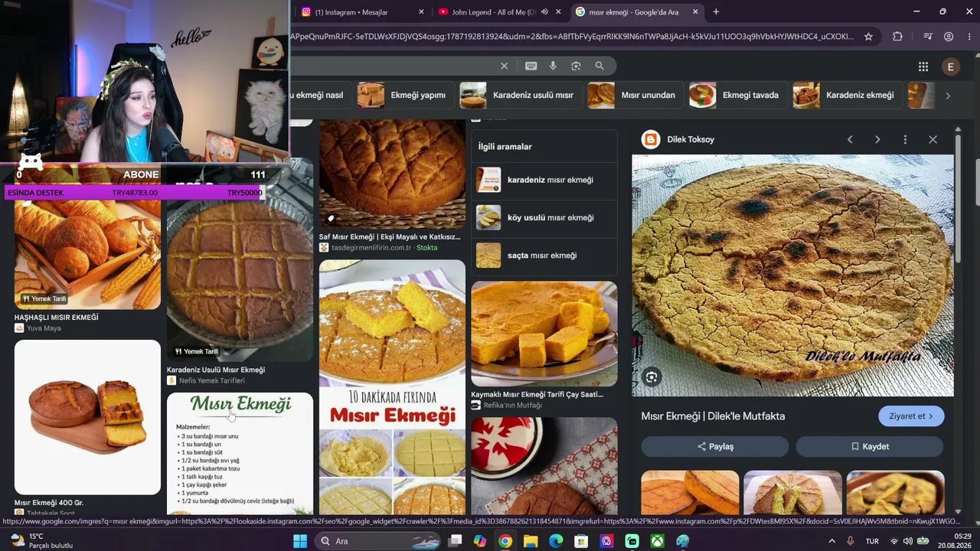Close the Instagram Mesajlar tab
Viewport: 980px width, 551px height.
coord(421,11)
